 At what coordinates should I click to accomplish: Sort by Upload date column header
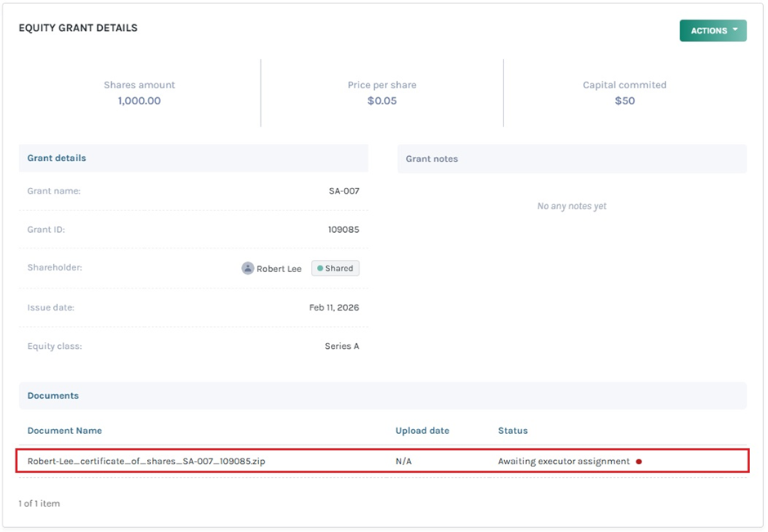point(422,431)
